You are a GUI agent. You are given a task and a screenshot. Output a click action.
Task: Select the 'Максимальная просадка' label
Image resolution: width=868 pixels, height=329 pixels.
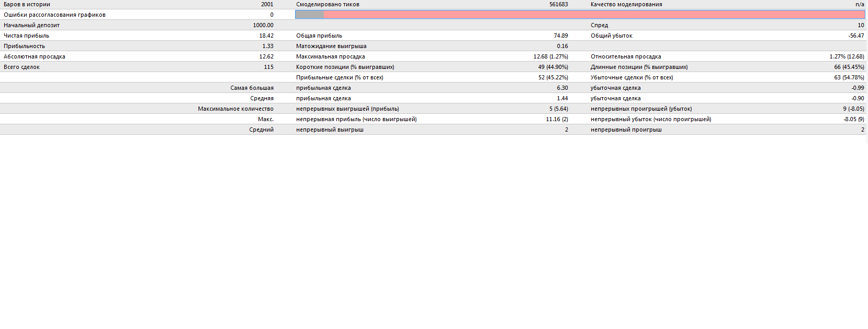[331, 56]
